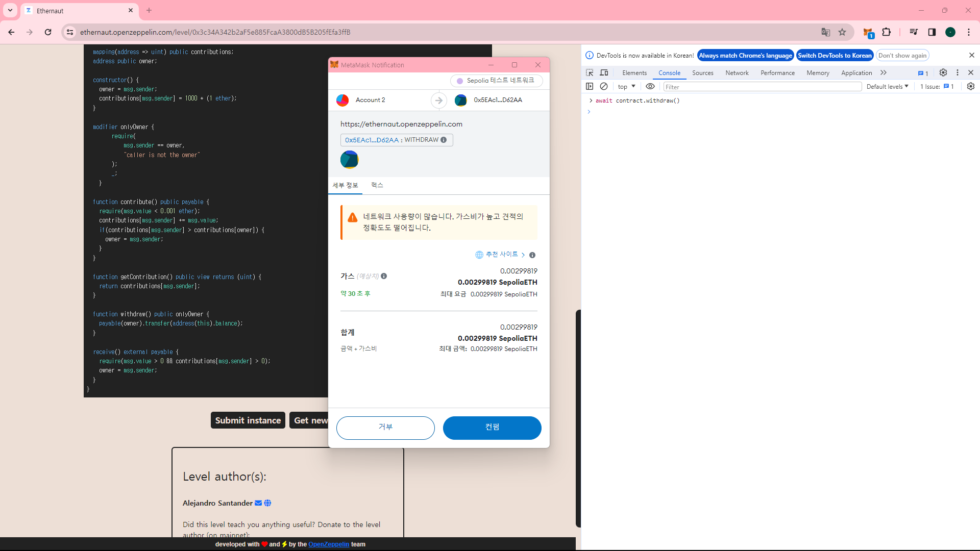980x551 pixels.
Task: Open the Application tab
Action: point(856,73)
